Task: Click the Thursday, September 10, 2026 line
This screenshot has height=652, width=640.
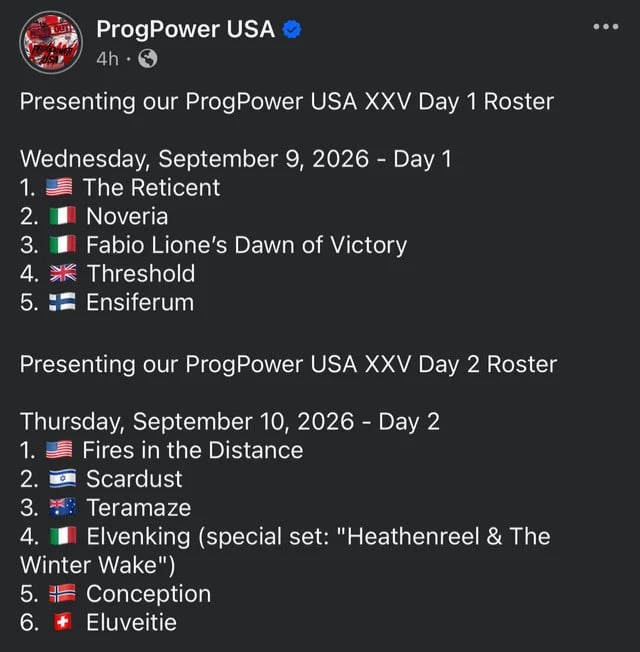Action: point(230,422)
